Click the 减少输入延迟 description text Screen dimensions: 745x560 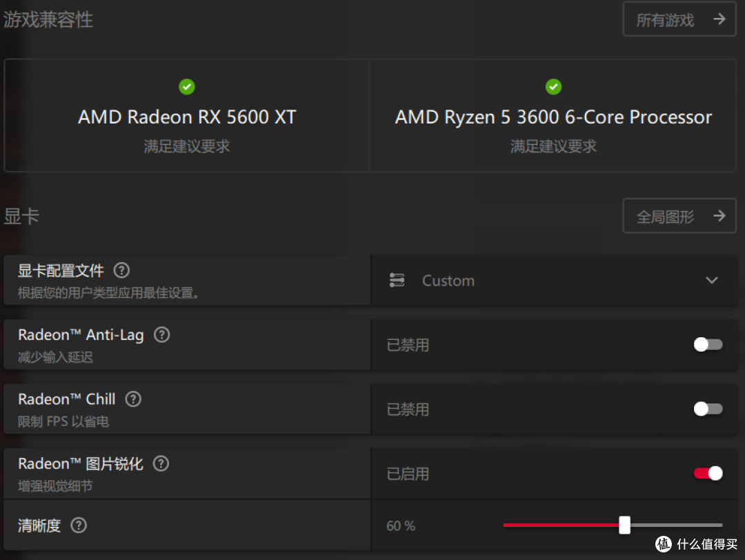tap(55, 357)
